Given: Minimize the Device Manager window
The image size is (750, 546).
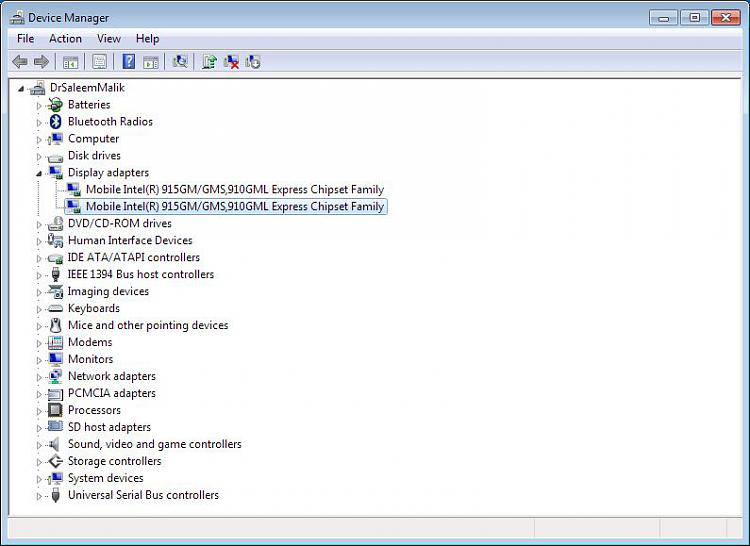Looking at the screenshot, I should coord(663,18).
